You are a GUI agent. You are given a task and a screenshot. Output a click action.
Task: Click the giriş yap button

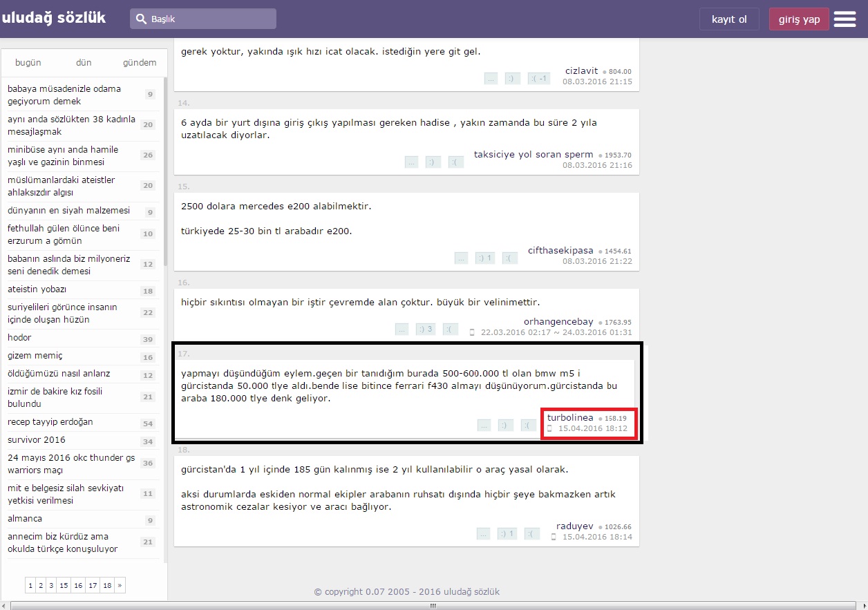(799, 19)
